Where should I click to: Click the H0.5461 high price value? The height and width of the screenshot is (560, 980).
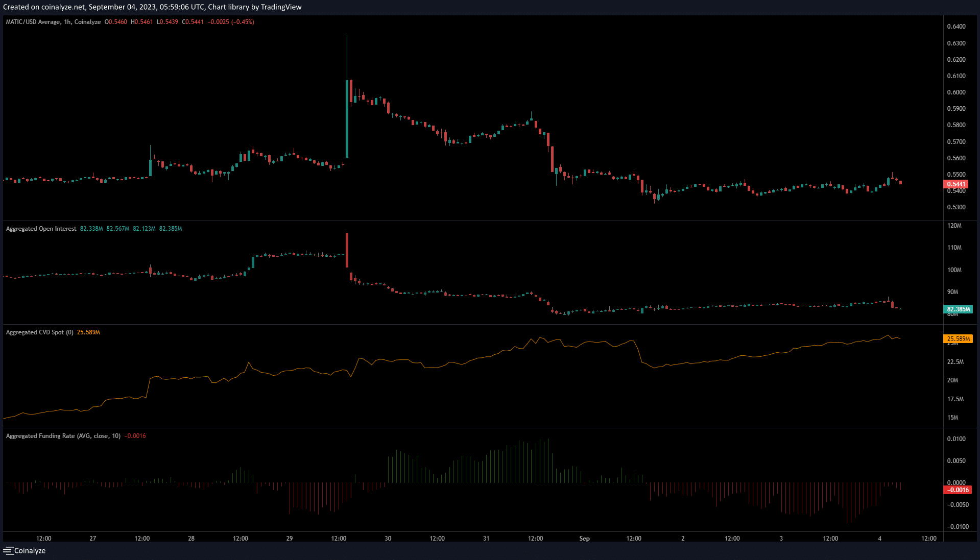(141, 22)
